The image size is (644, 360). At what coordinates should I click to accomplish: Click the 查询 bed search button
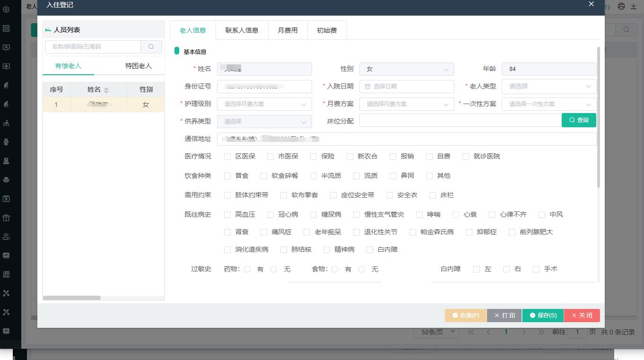click(579, 120)
